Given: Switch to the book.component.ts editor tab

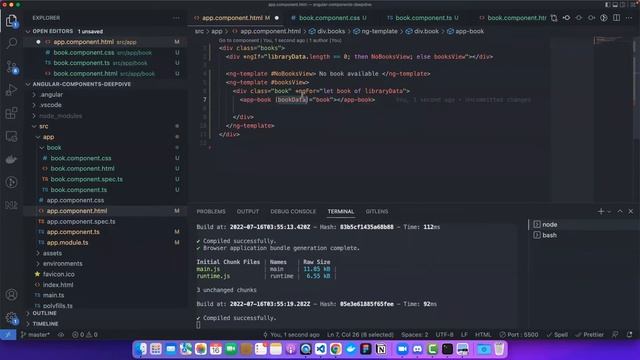Looking at the screenshot, I should point(423,18).
